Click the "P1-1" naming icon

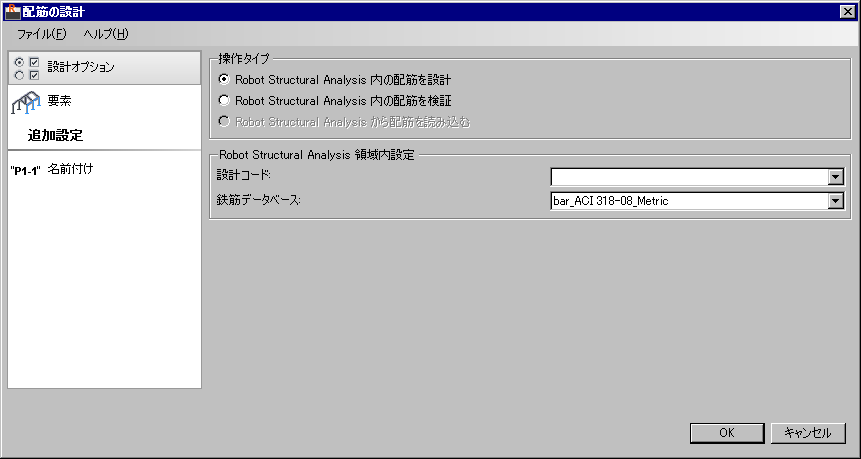(x=26, y=171)
